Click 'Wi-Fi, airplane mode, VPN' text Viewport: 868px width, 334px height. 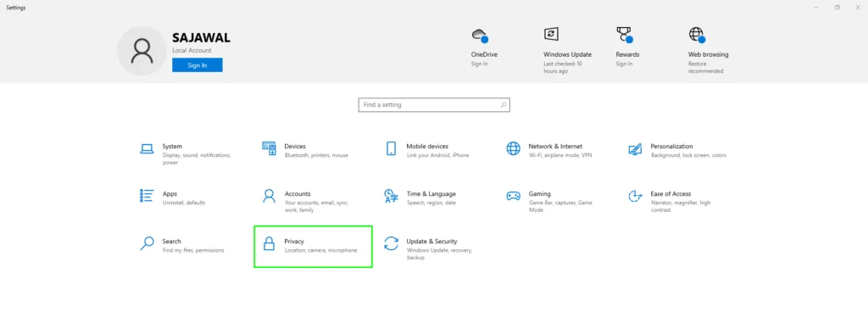pos(560,156)
